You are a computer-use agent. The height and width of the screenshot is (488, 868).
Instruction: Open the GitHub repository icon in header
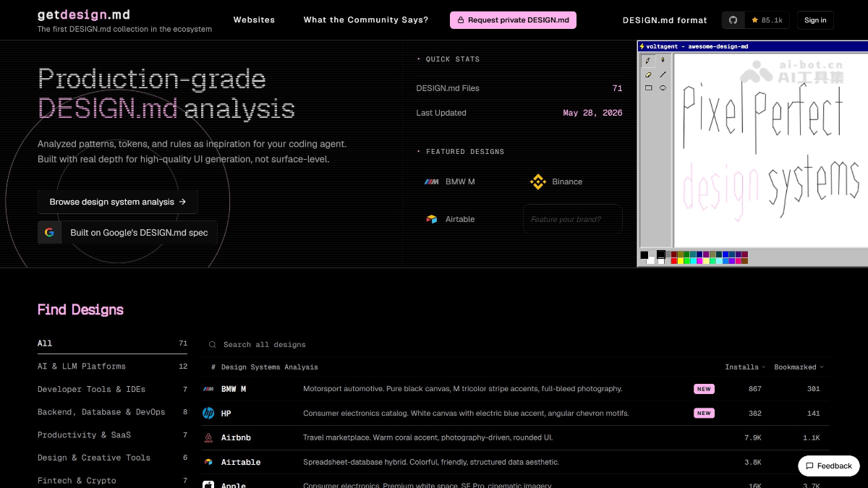733,20
